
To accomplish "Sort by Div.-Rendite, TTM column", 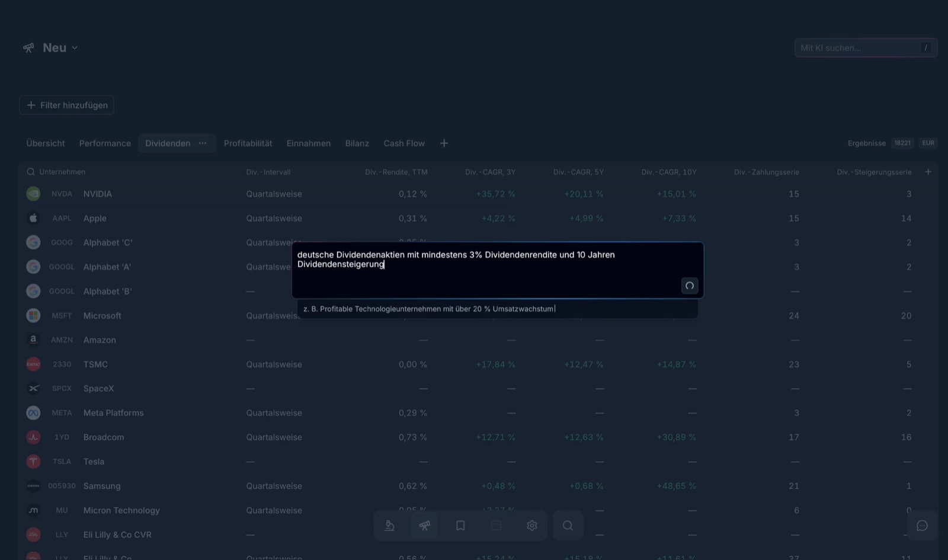I will 396,172.
